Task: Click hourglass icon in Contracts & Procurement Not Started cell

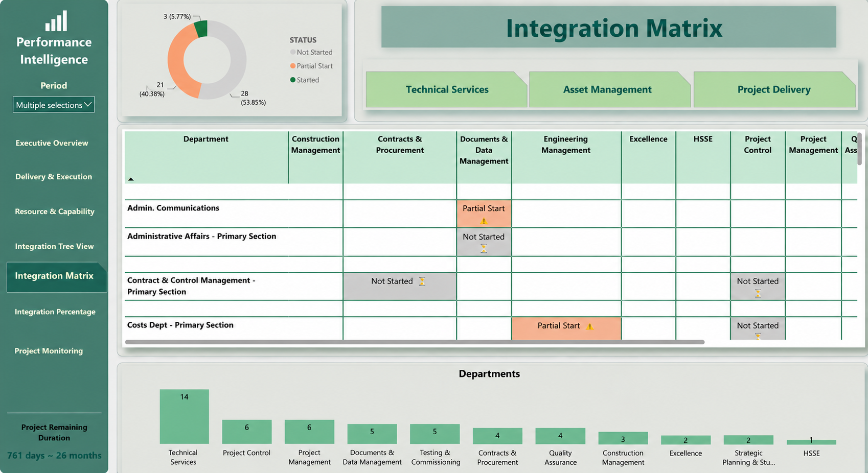Action: (422, 281)
